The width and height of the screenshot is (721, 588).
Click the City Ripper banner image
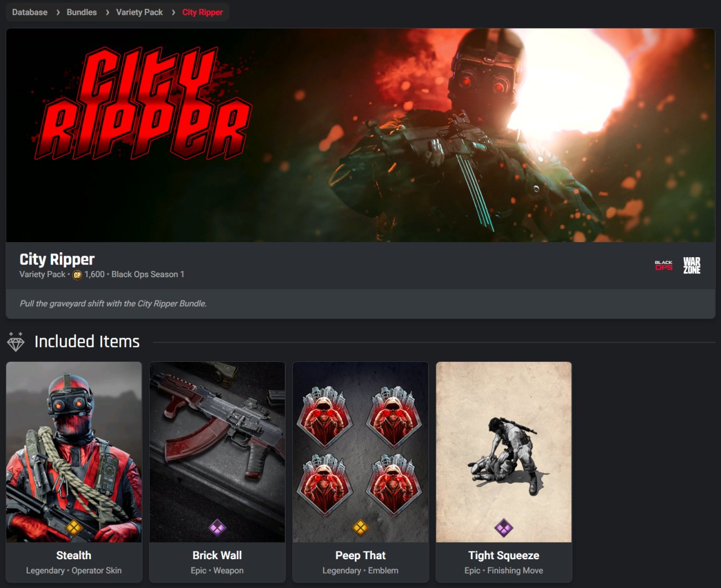coord(360,135)
